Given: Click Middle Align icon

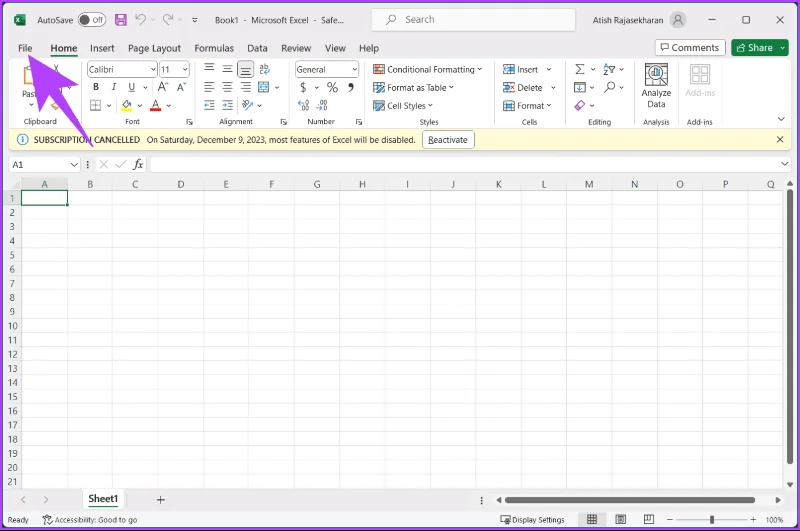Looking at the screenshot, I should (228, 69).
